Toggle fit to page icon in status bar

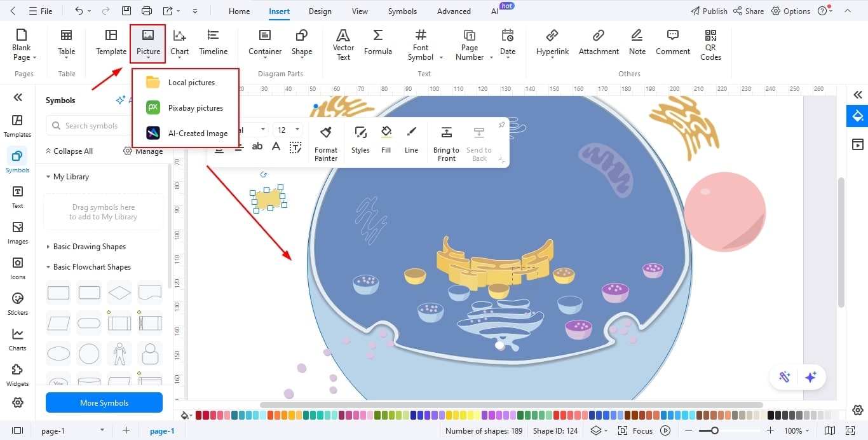pos(851,430)
